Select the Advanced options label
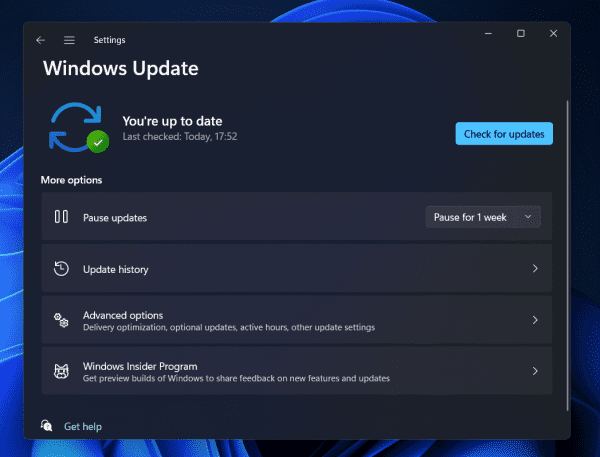Viewport: 600px width, 457px height. (123, 315)
